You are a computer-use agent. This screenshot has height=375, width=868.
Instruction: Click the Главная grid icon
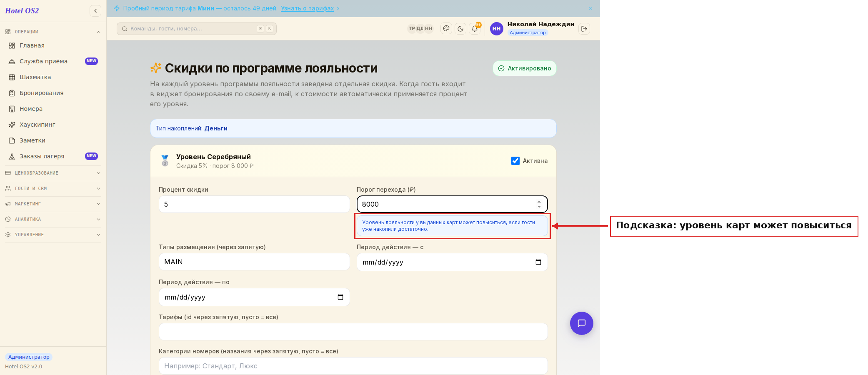click(12, 45)
